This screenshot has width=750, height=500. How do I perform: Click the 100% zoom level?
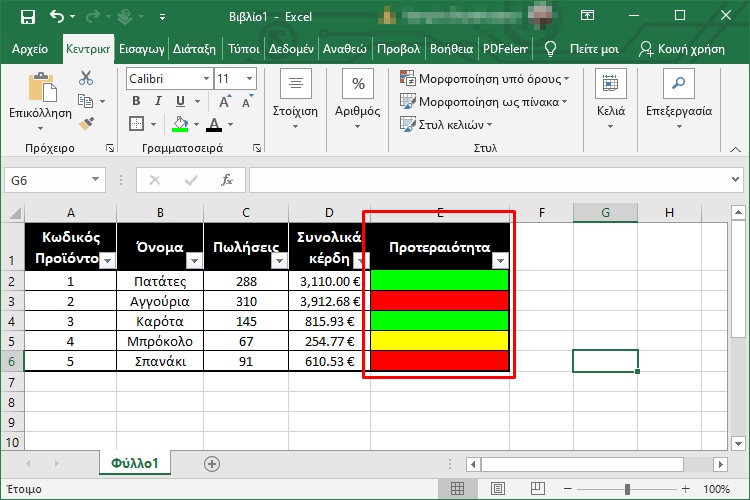(716, 489)
